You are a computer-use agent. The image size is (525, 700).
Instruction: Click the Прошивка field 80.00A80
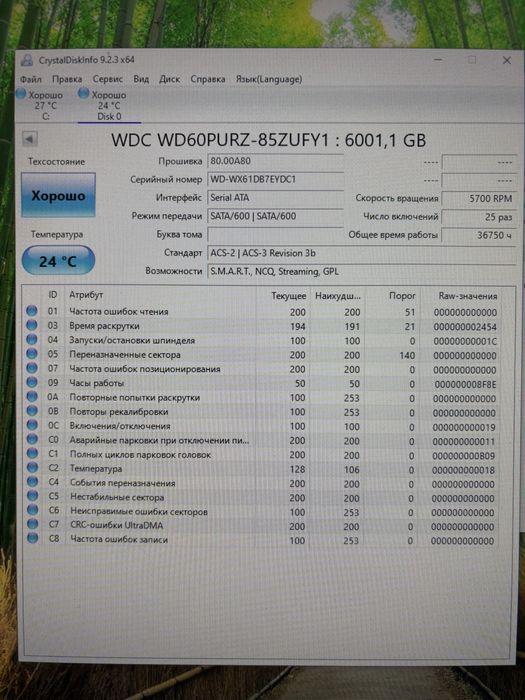pos(275,161)
